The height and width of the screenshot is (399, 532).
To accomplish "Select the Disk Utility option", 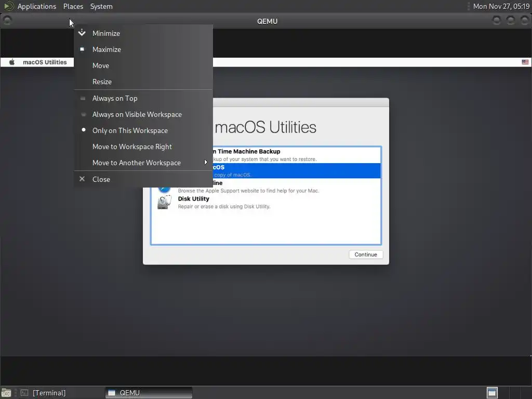I will click(x=266, y=202).
